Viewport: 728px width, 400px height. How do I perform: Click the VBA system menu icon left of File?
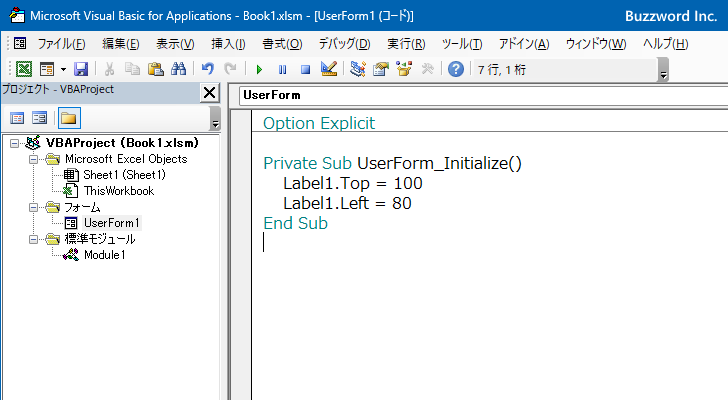click(20, 44)
